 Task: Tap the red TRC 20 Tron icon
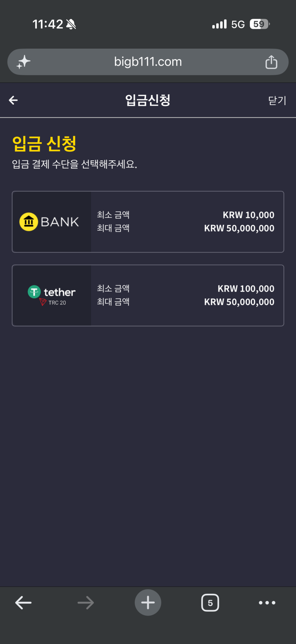click(x=43, y=302)
